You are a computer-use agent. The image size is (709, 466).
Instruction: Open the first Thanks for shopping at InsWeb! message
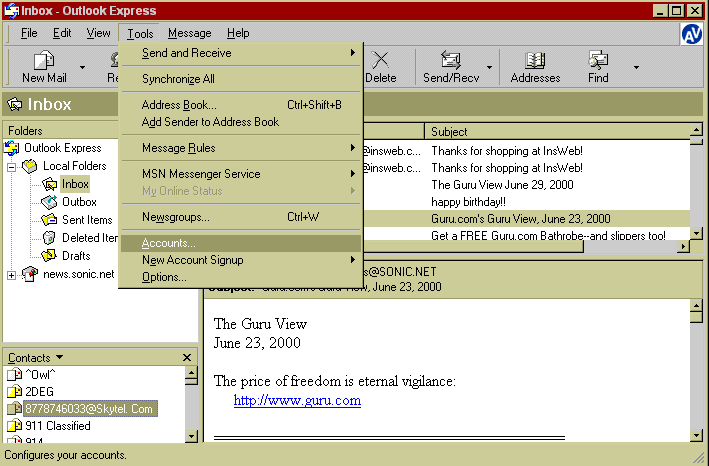click(x=506, y=151)
